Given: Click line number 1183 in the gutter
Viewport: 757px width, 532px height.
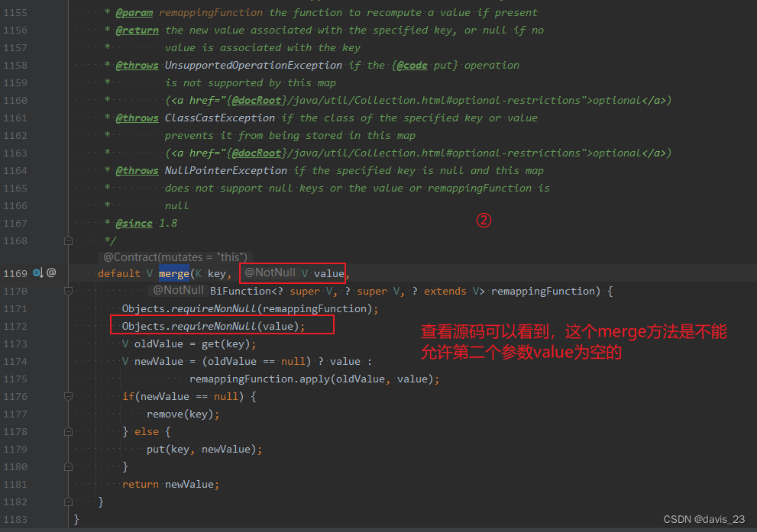Looking at the screenshot, I should pos(15,520).
